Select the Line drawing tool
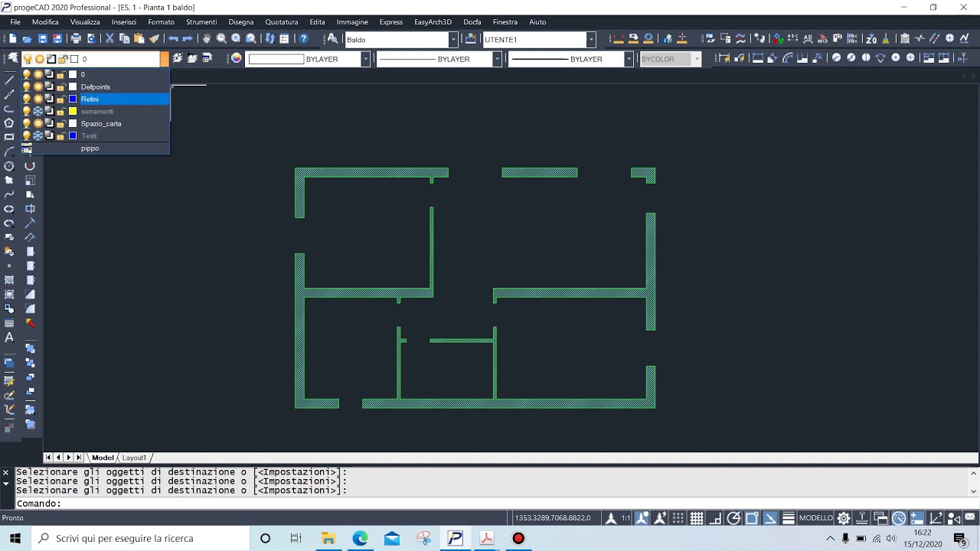980x551 pixels. pos(9,80)
